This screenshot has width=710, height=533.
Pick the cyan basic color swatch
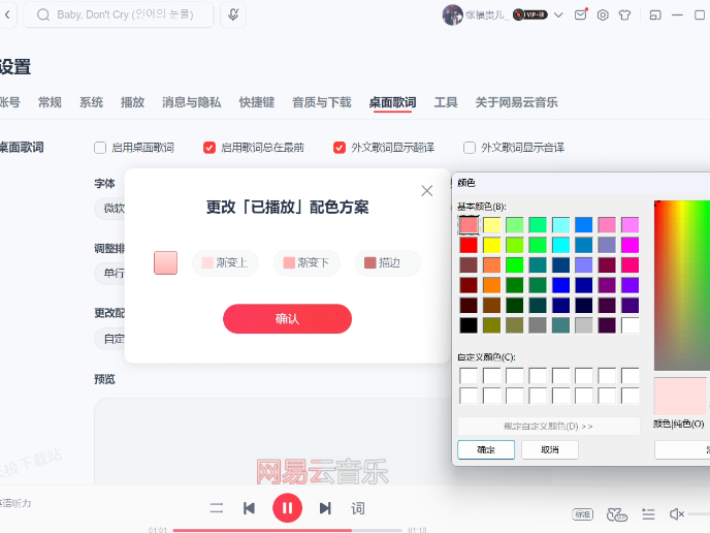[561, 245]
